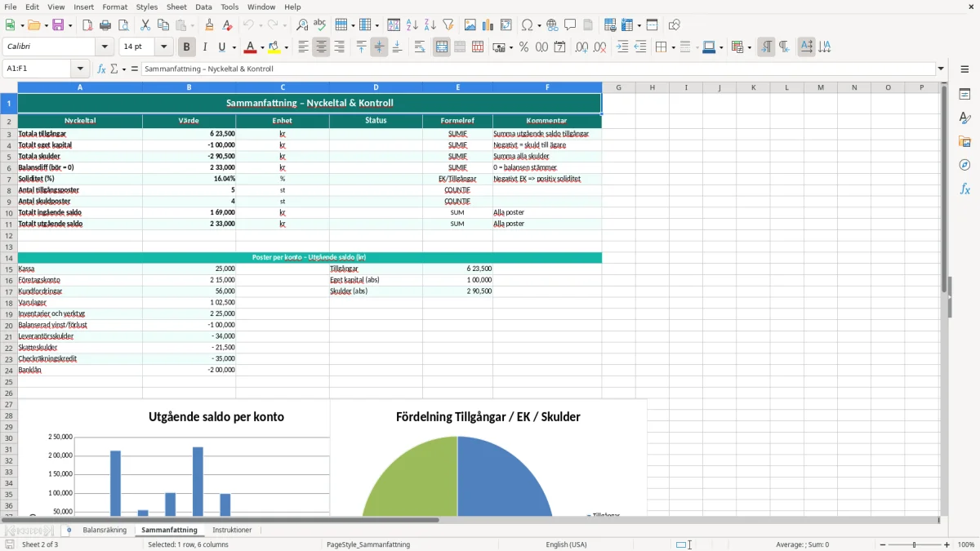Open the Select Function sum dropdown
980x551 pixels.
pyautogui.click(x=124, y=69)
